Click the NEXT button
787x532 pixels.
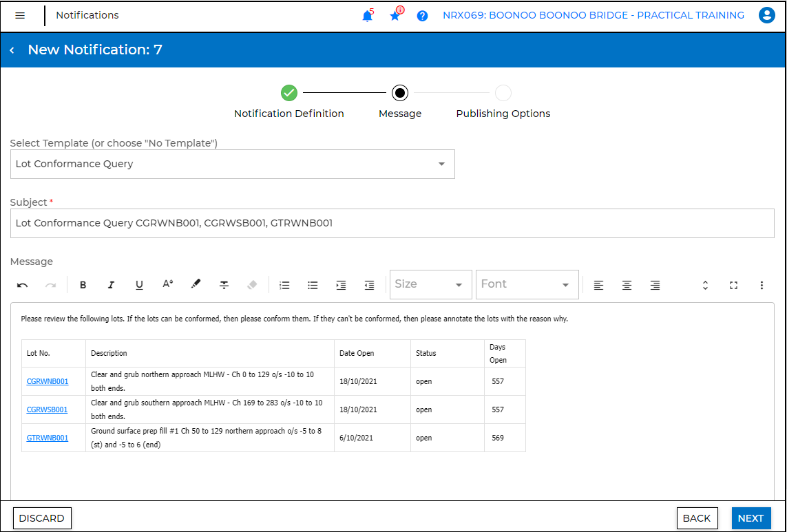pyautogui.click(x=751, y=518)
